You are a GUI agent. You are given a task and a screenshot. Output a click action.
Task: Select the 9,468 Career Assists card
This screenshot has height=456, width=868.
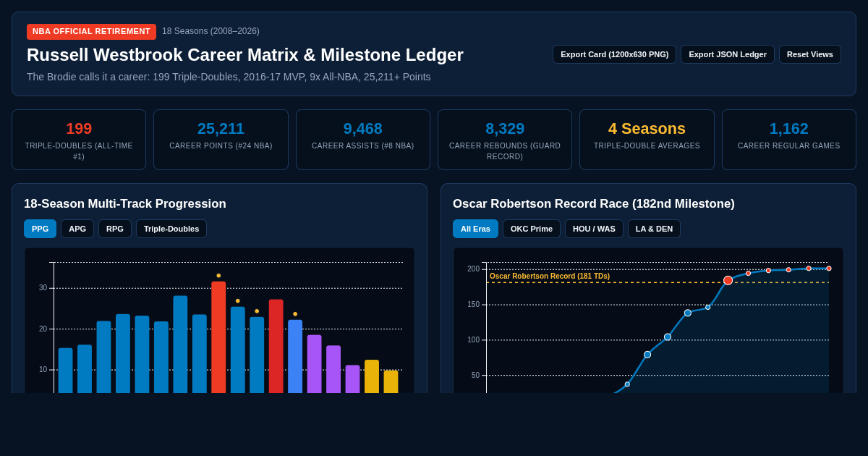click(x=363, y=140)
